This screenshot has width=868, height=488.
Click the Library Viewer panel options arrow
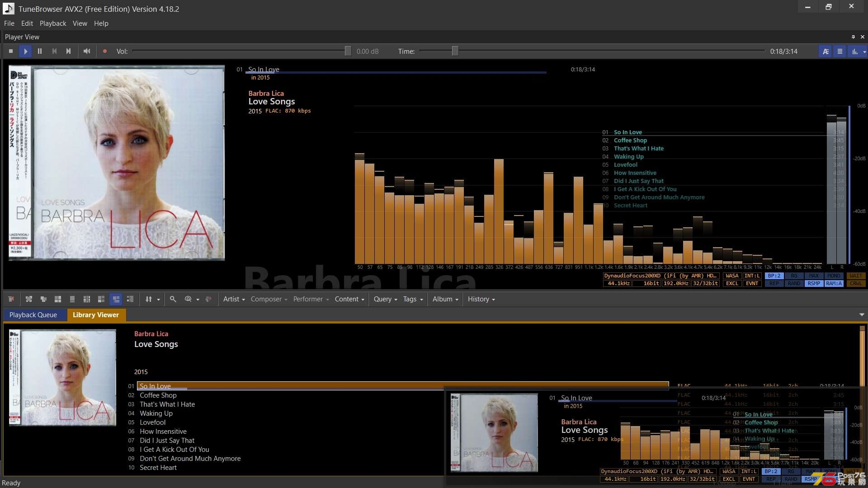pos(862,315)
